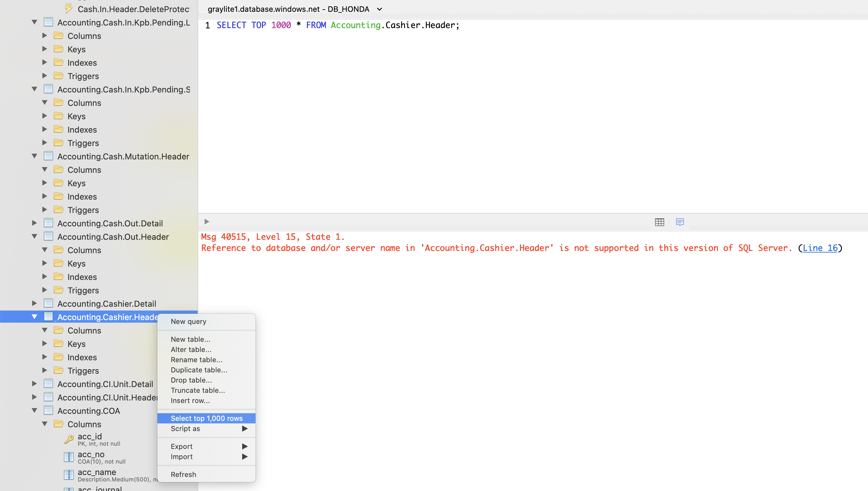Collapse the Accounting.Cash.Mutation.Header tree node
The height and width of the screenshot is (491, 868).
click(34, 156)
